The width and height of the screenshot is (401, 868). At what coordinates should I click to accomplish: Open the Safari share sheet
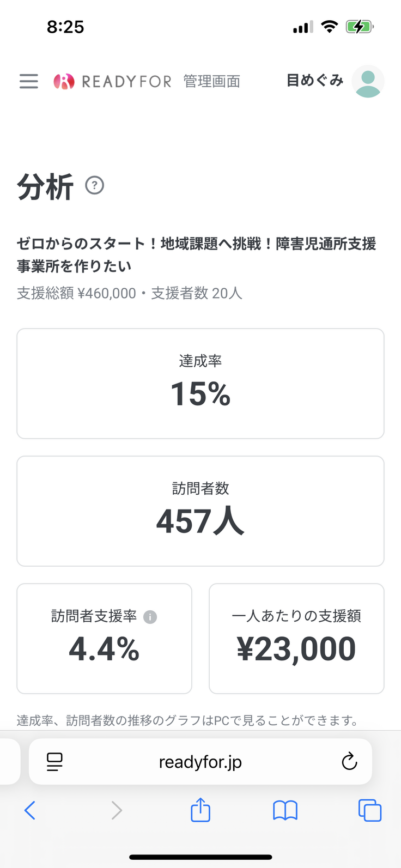coord(200,810)
